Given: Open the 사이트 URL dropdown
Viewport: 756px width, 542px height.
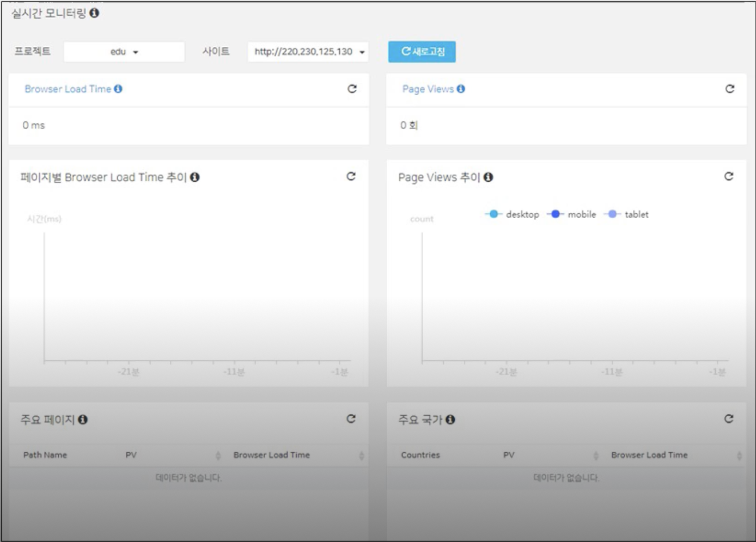Looking at the screenshot, I should [x=308, y=52].
